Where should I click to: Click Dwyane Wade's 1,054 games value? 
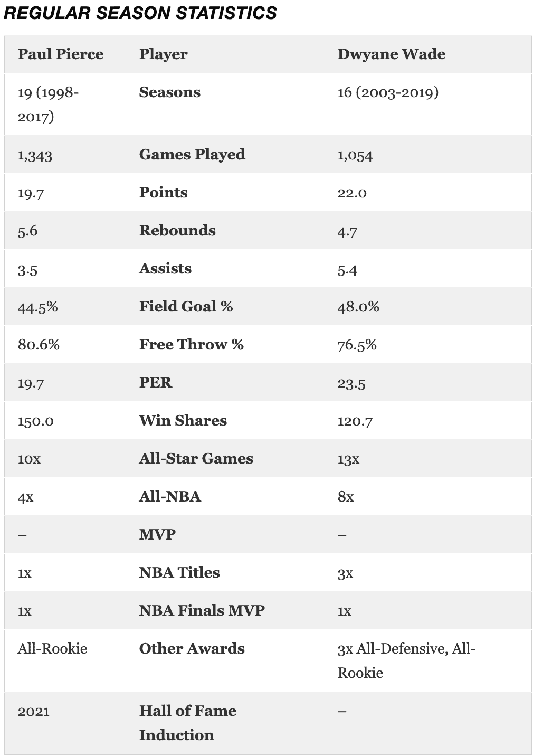click(355, 156)
